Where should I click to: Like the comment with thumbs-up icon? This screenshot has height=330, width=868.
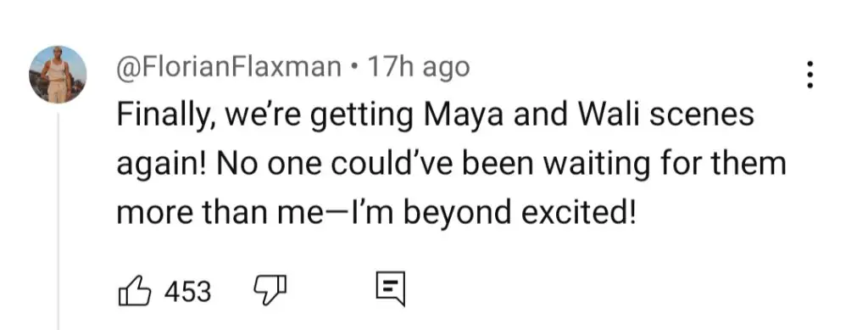pos(135,291)
